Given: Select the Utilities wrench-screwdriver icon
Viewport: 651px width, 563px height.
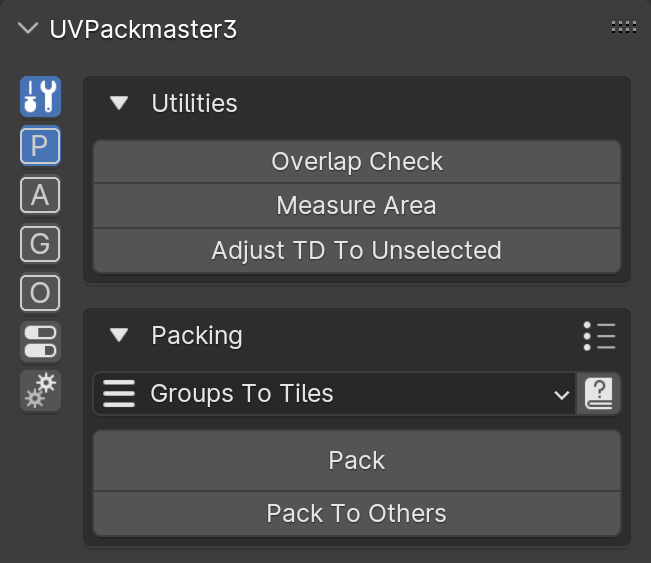Looking at the screenshot, I should (x=40, y=97).
